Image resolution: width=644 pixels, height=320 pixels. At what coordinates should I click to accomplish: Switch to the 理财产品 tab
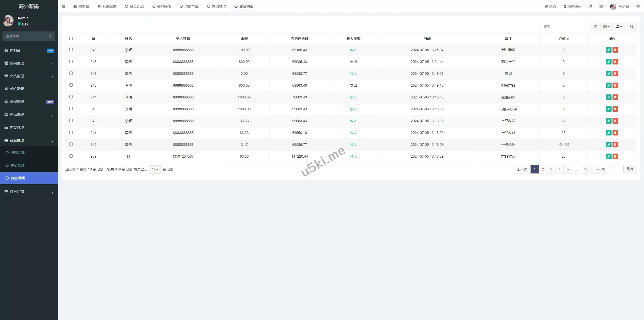pos(189,6)
